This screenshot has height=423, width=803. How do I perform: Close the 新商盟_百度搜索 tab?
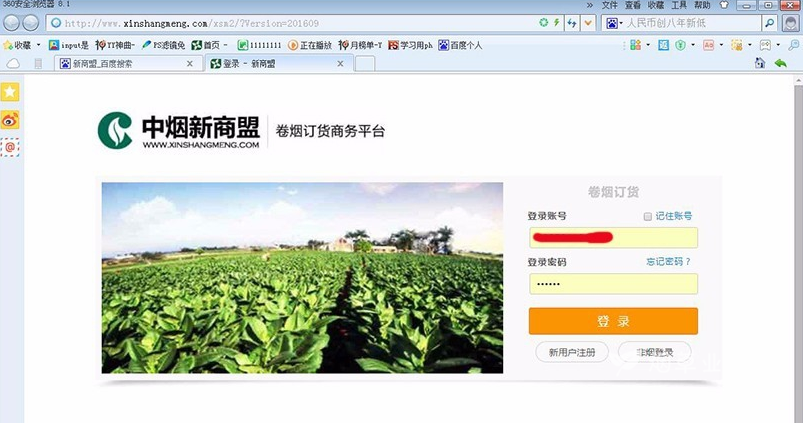click(189, 64)
